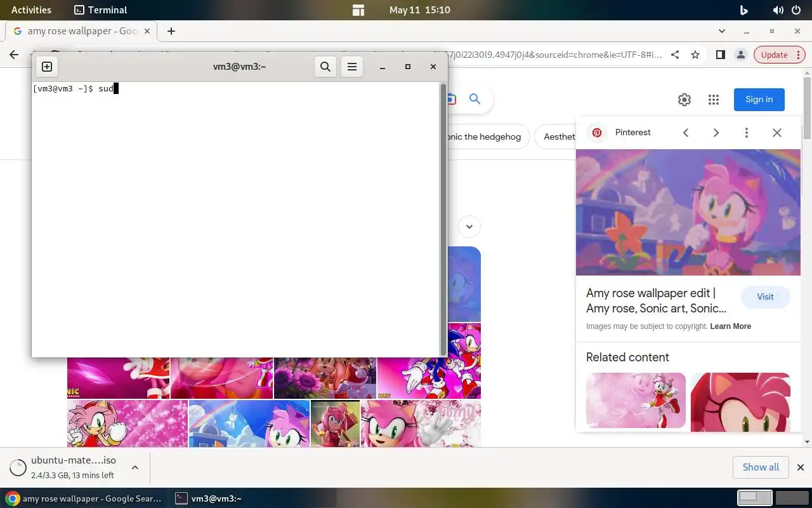This screenshot has height=508, width=812.
Task: Open clock May 11 15:10 menu
Action: point(420,10)
